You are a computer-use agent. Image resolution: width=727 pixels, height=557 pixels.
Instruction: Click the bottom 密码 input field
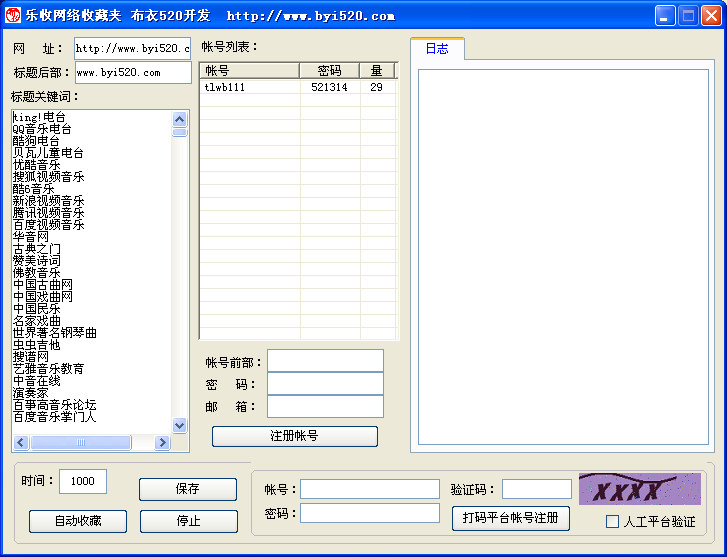click(370, 513)
